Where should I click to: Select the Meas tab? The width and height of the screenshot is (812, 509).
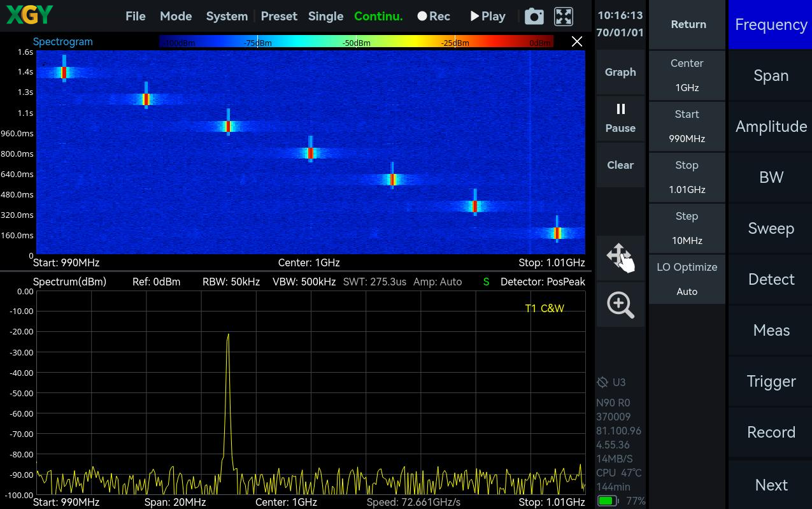(x=771, y=330)
